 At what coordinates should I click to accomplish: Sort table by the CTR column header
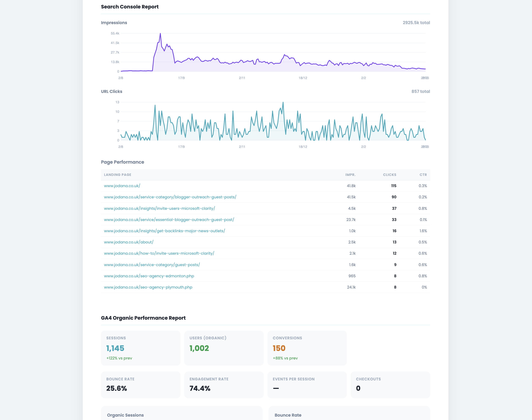(423, 175)
